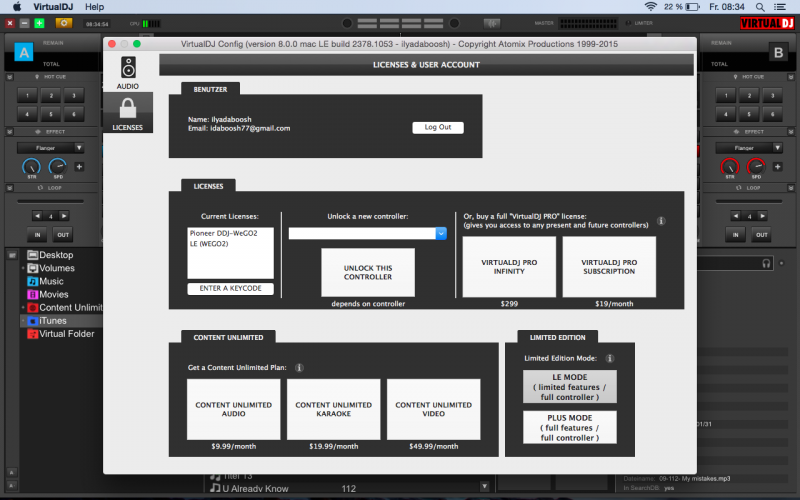Choose CONTENT UNLIMITED KARAOKE plan
The height and width of the screenshot is (500, 800).
tap(333, 409)
